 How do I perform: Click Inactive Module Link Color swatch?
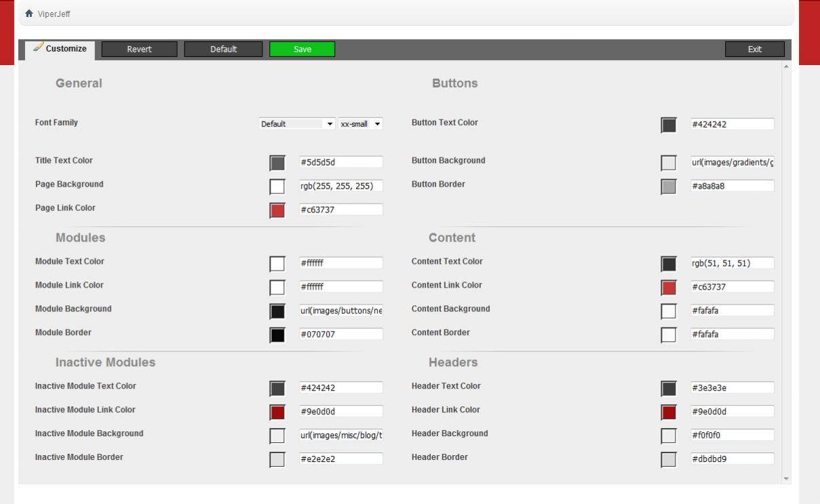pyautogui.click(x=277, y=412)
